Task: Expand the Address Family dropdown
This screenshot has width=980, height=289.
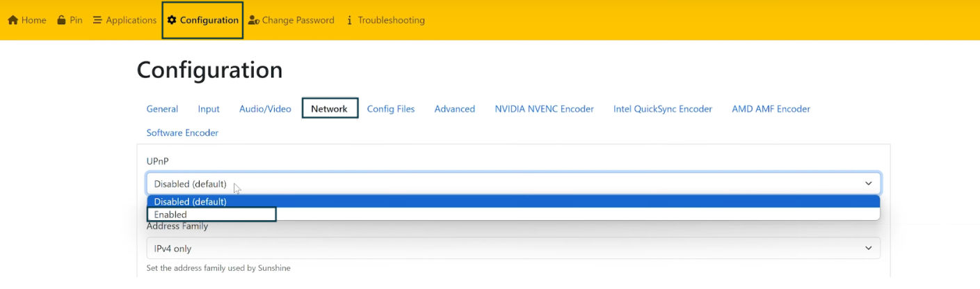Action: (x=513, y=249)
